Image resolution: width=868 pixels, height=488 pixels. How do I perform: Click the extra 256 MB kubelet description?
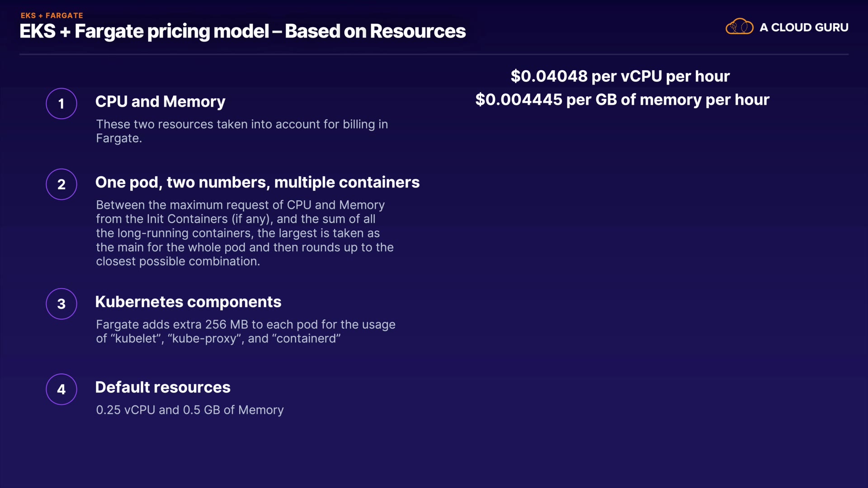[245, 331]
